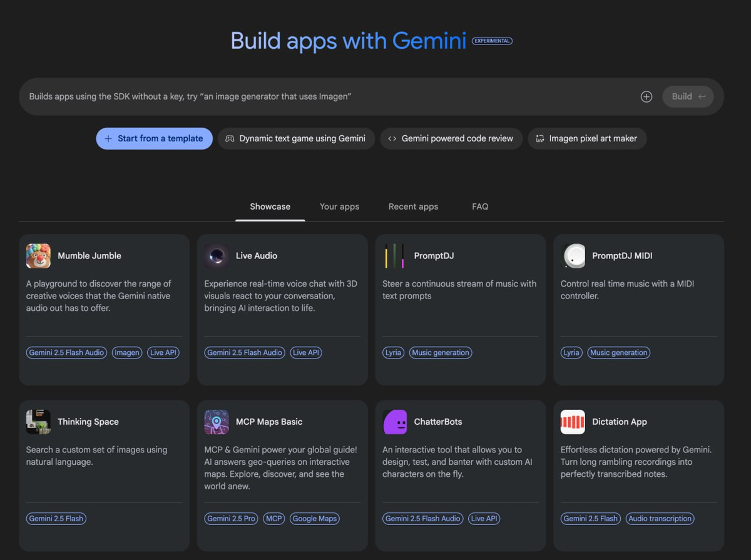Click the Live API tag on ChatterBots

(x=484, y=518)
